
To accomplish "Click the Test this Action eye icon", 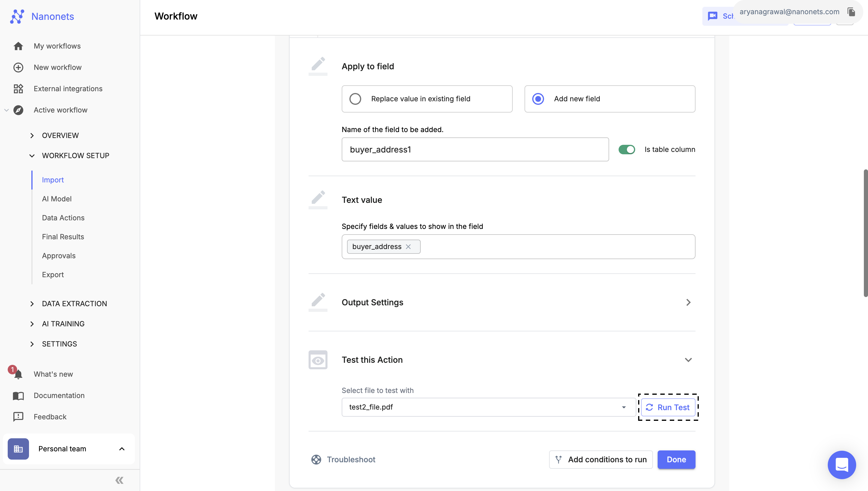I will tap(318, 360).
